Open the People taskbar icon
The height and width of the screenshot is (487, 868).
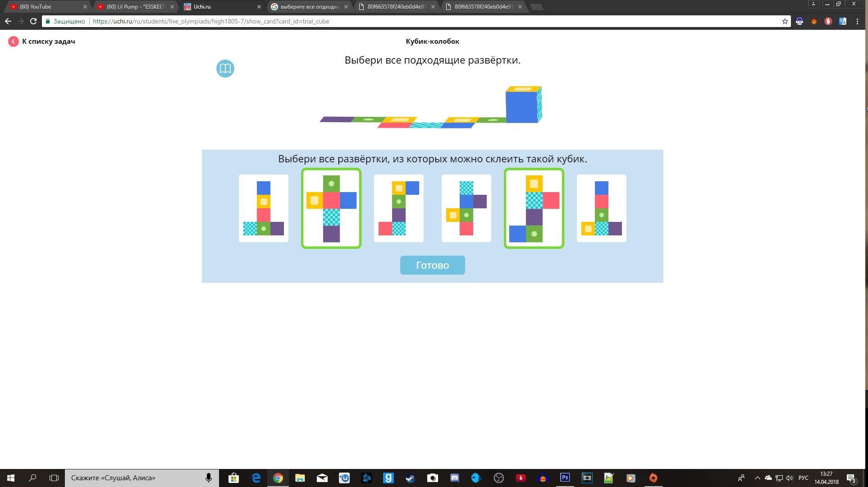[741, 478]
